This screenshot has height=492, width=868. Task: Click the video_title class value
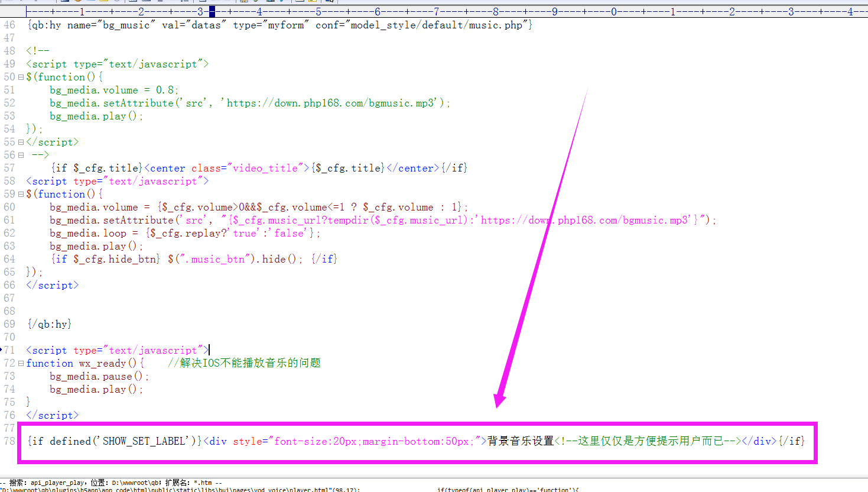click(265, 168)
